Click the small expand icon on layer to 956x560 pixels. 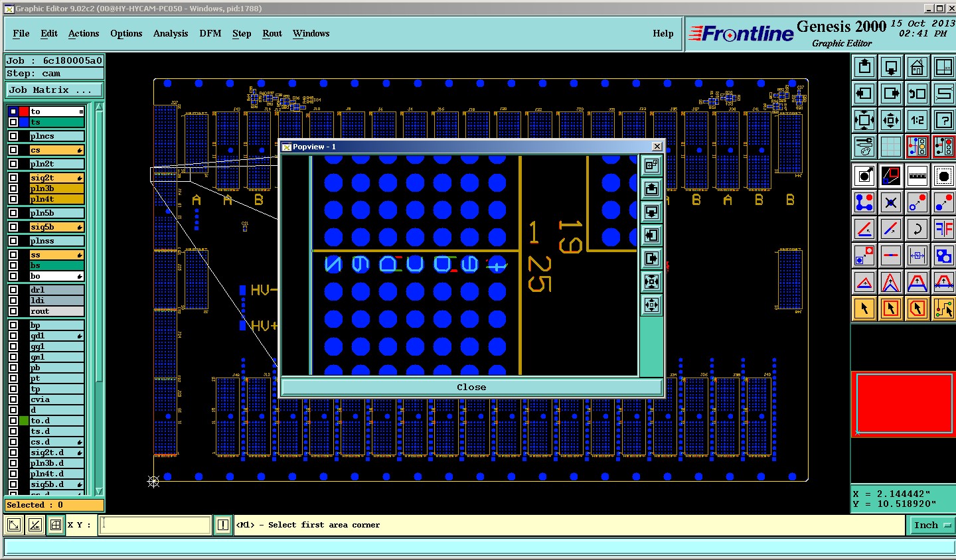click(x=81, y=111)
